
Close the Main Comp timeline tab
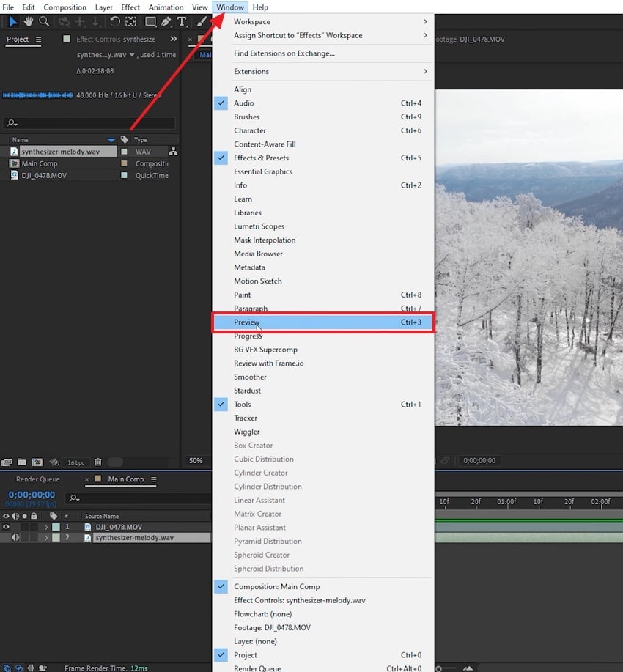click(x=86, y=479)
